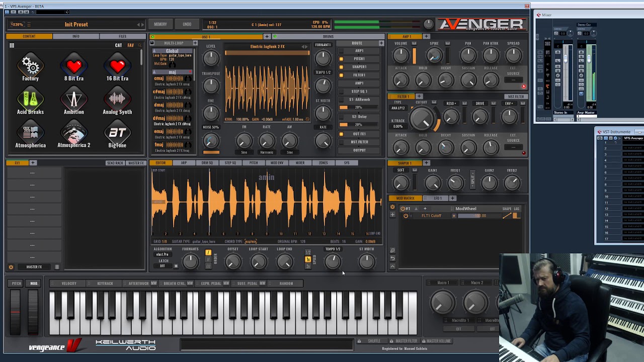The height and width of the screenshot is (362, 644).
Task: Go to next preset arrow
Action: pyautogui.click(x=143, y=24)
